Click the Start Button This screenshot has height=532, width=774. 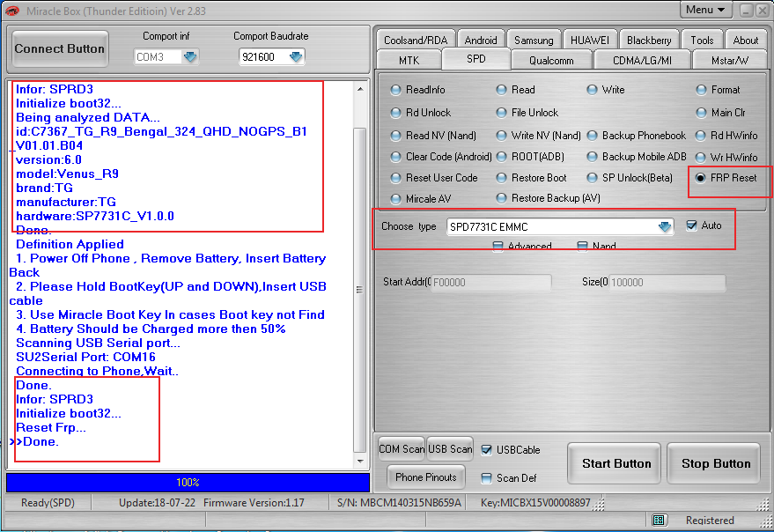click(x=616, y=463)
